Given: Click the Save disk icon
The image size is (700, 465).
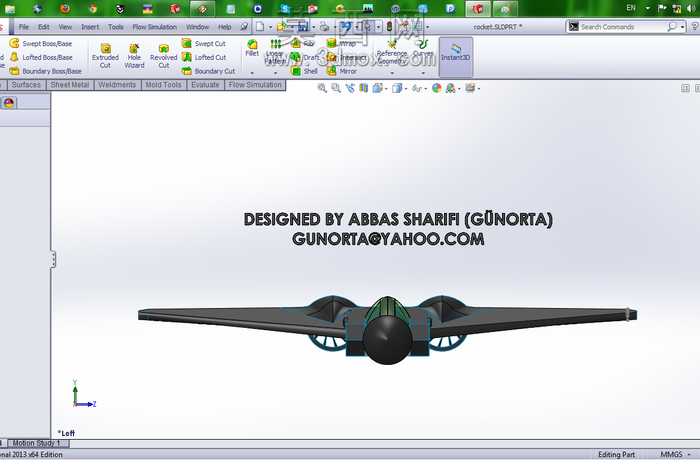Looking at the screenshot, I should [303, 27].
